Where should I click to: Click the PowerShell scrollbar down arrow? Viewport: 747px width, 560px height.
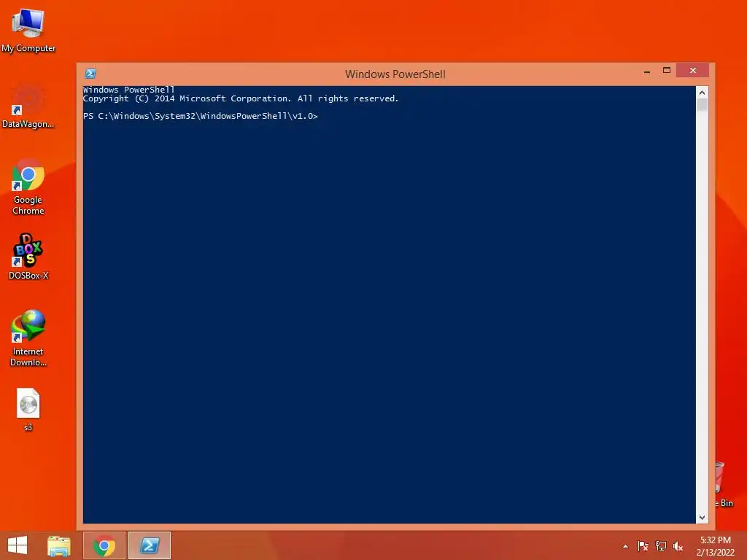click(x=702, y=517)
